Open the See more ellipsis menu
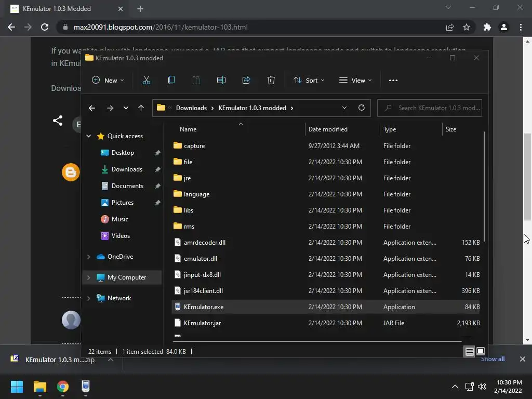Image resolution: width=532 pixels, height=399 pixels. (393, 81)
